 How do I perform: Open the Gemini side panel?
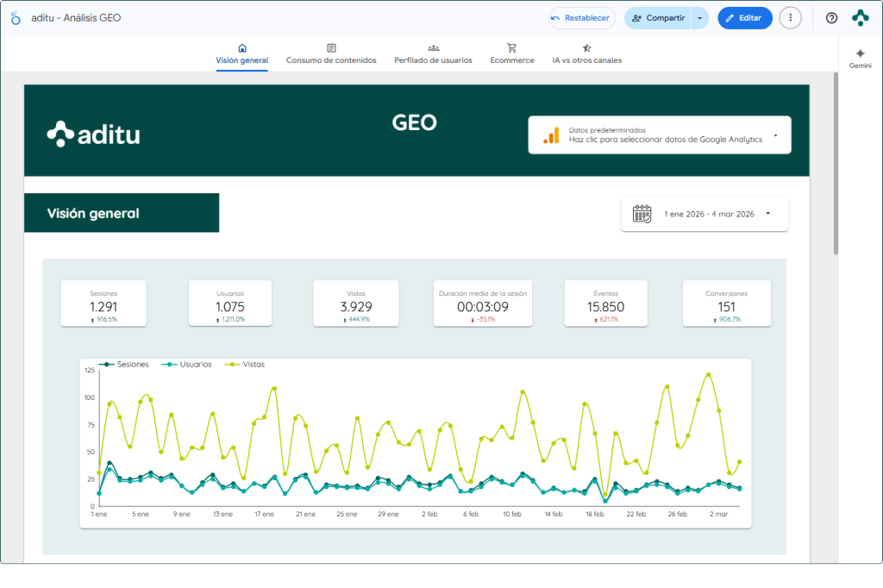860,59
